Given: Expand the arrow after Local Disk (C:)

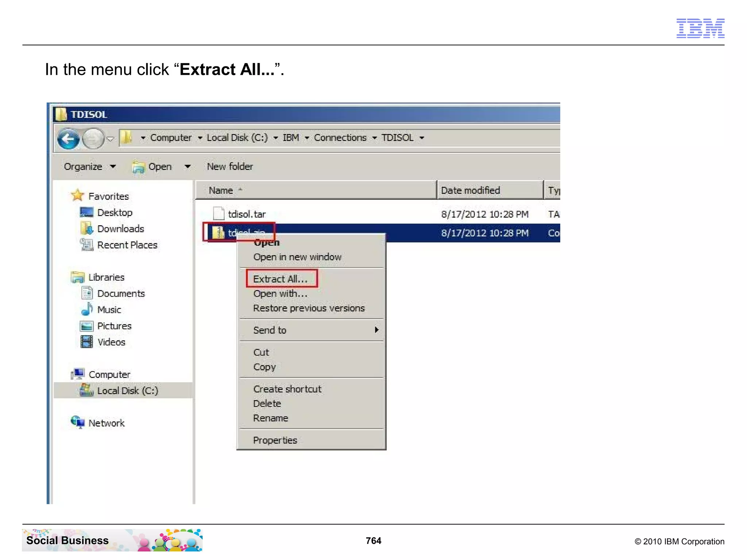Looking at the screenshot, I should pos(276,138).
